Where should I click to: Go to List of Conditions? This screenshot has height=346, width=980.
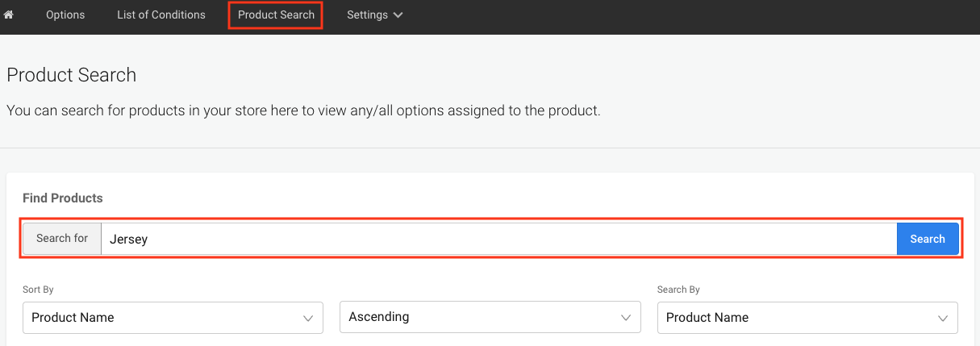pyautogui.click(x=161, y=15)
